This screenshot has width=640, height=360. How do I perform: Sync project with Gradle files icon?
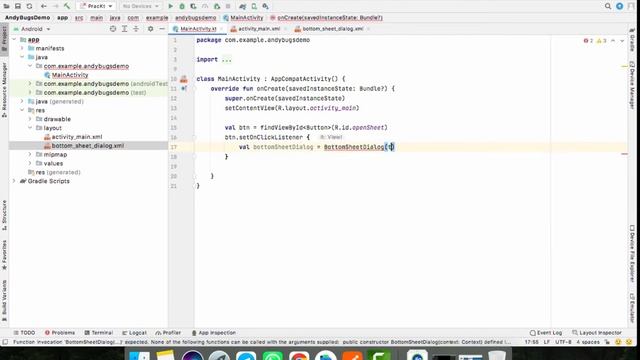242,6
